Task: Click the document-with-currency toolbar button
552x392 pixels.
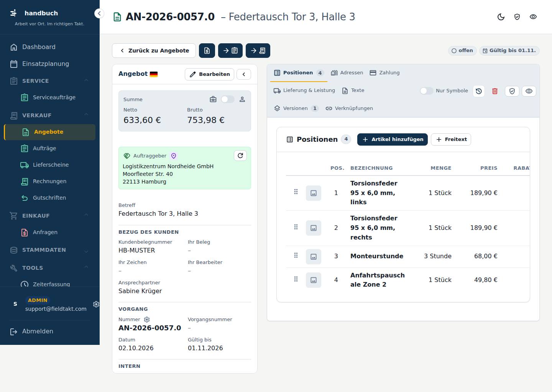Action: point(207,51)
